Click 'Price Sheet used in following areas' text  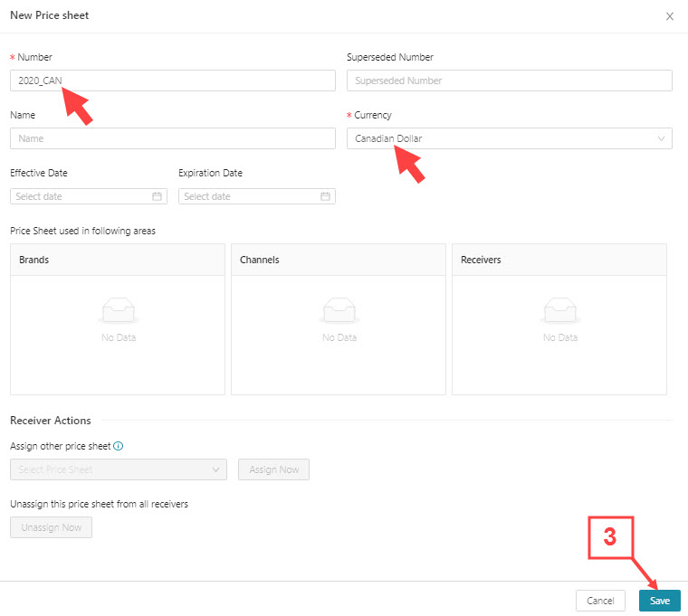[x=83, y=231]
